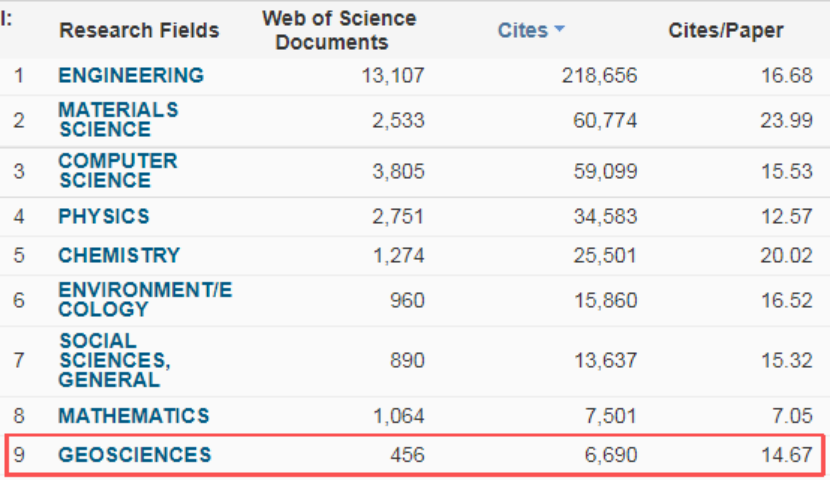Open the PHYSICS research field
831x480 pixels.
click(104, 216)
